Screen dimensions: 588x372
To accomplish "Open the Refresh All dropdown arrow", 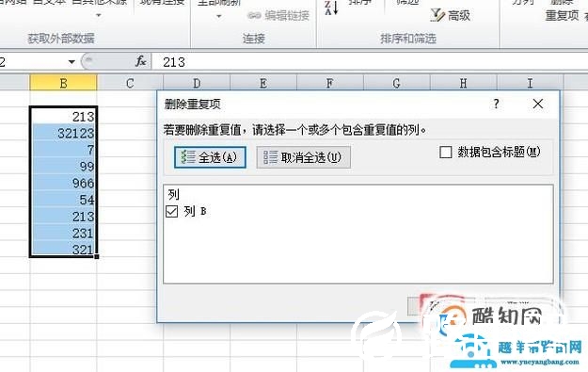I will pos(219,16).
